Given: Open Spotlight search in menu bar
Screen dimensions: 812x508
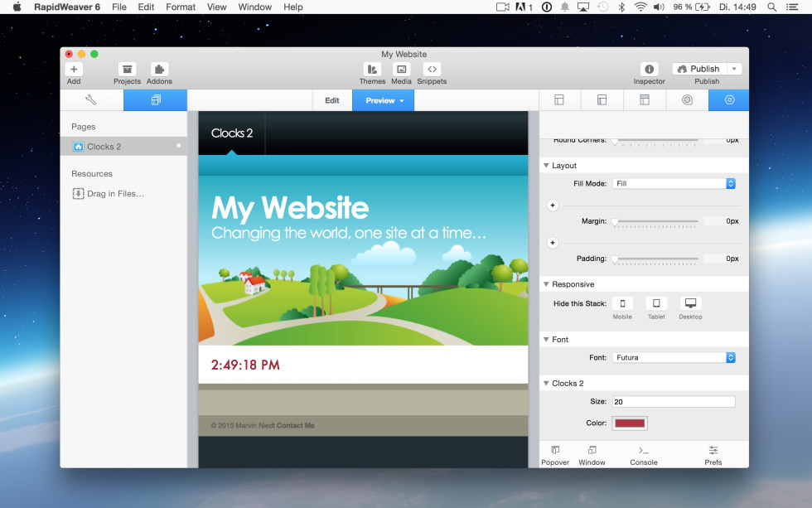Looking at the screenshot, I should (771, 7).
